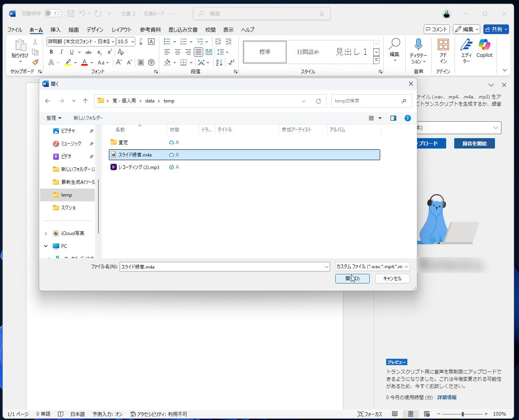This screenshot has height=420, width=519.
Task: Click 新しいフォルダー in dialog toolbar
Action: point(88,118)
